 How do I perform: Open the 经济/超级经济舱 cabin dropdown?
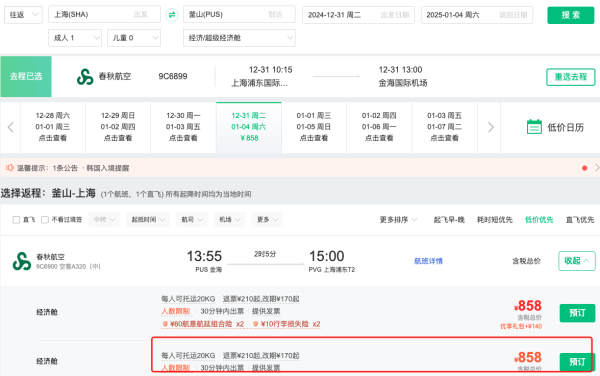[x=239, y=38]
